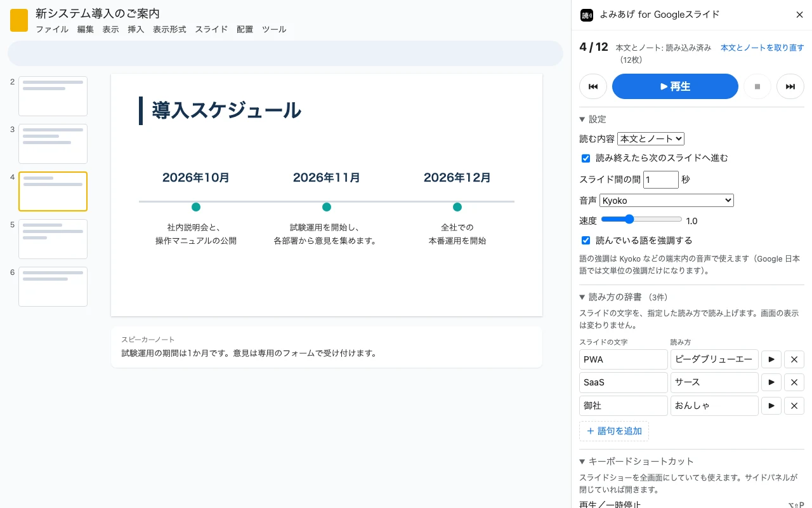Open the スライド menu
812x508 pixels.
211,29
